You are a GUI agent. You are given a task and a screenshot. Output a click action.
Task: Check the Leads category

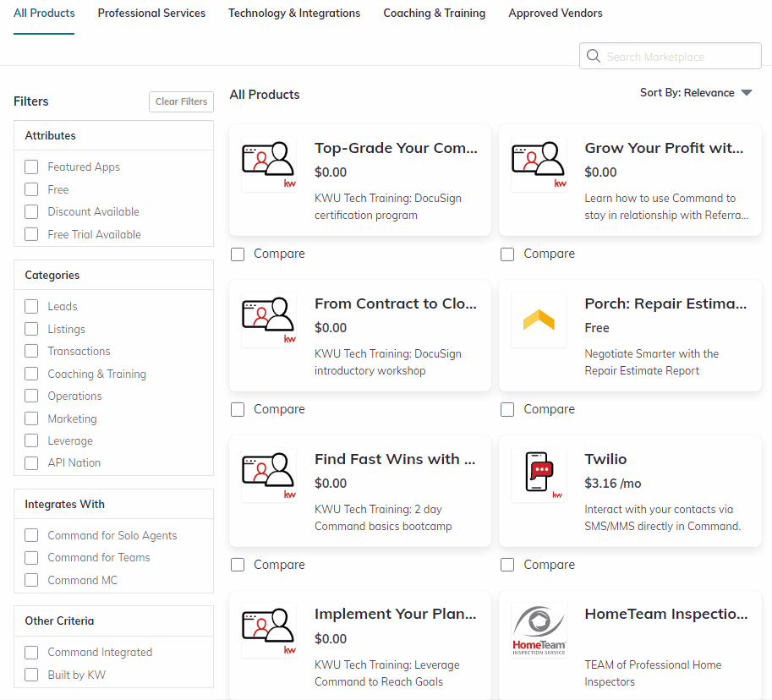(31, 306)
